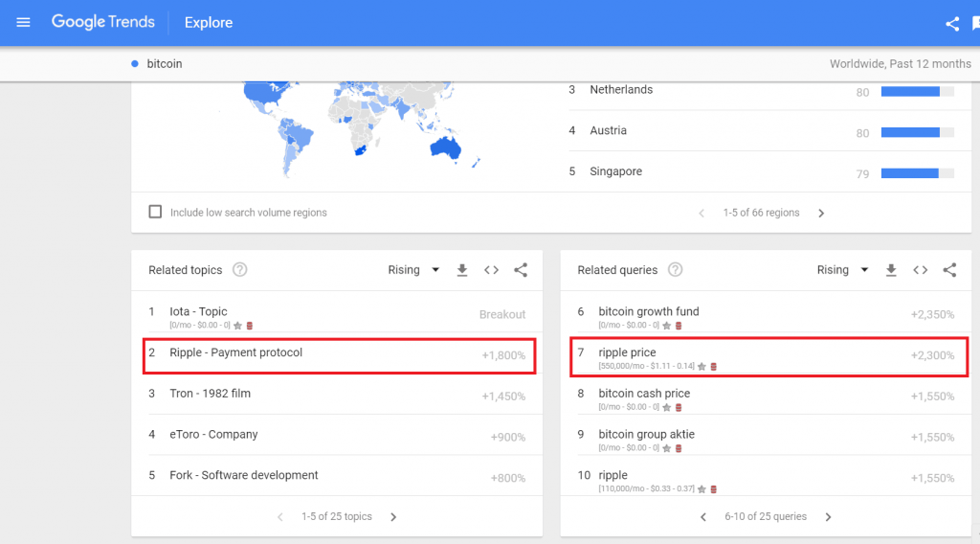Open eToro - Company topic
This screenshot has width=980, height=544.
pyautogui.click(x=213, y=435)
